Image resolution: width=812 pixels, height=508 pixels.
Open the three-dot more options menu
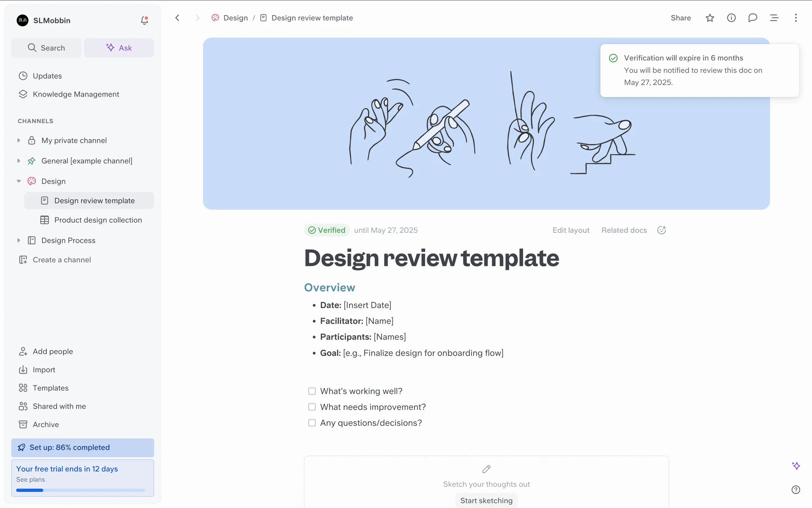[x=796, y=18]
